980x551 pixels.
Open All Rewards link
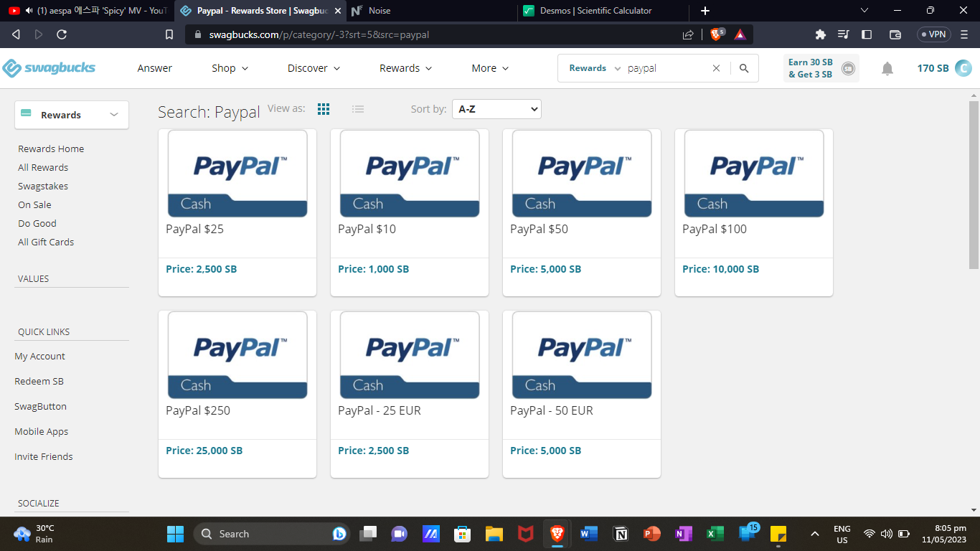(x=43, y=167)
